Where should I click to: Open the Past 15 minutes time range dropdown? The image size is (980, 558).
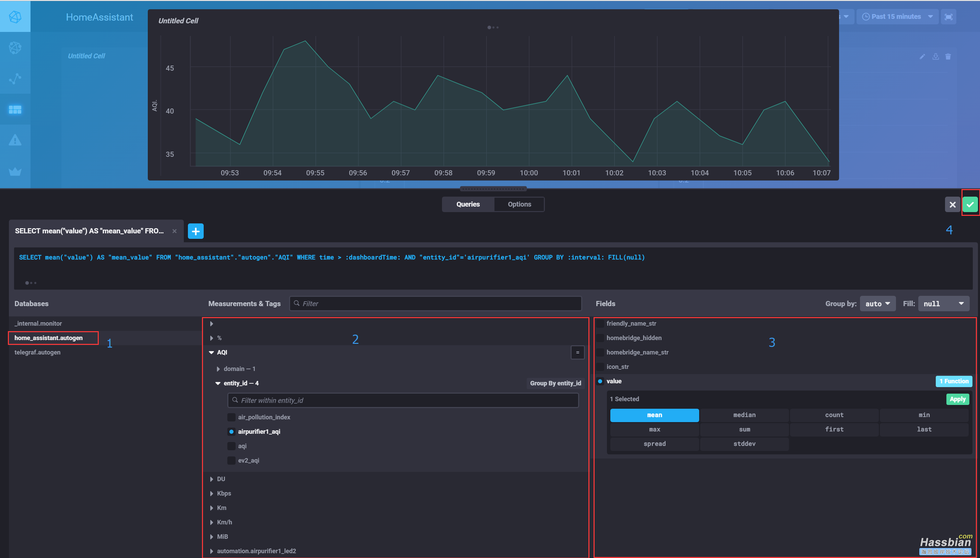(897, 17)
